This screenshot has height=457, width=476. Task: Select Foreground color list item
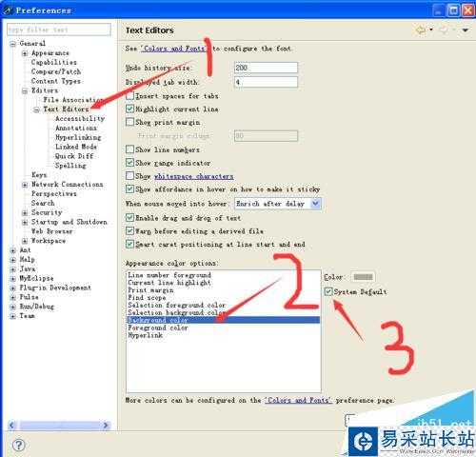click(x=158, y=328)
